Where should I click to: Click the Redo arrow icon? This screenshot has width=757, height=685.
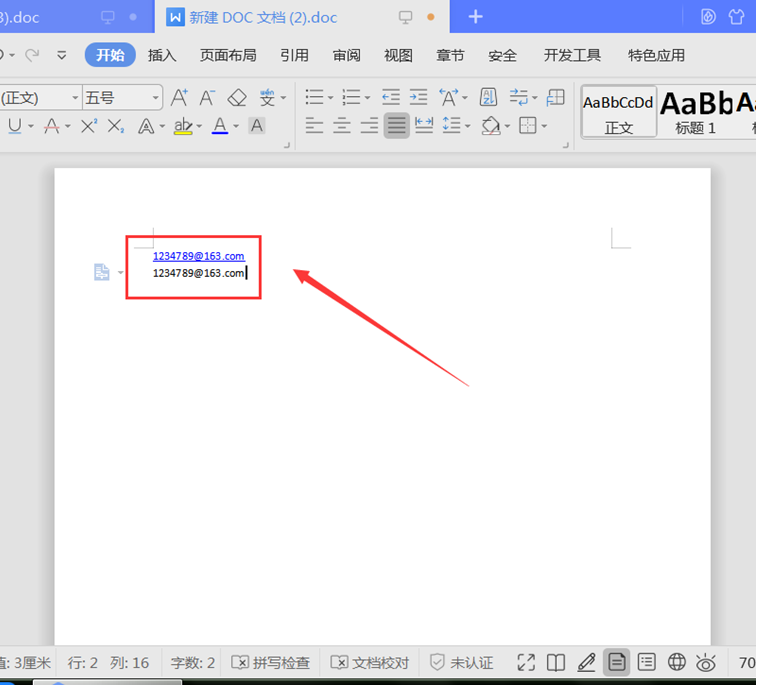click(32, 55)
